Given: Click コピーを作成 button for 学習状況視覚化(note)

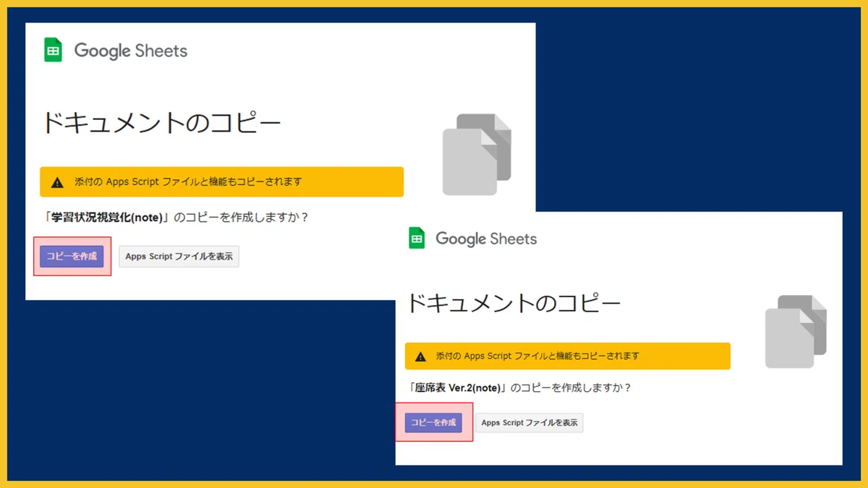Looking at the screenshot, I should [72, 256].
